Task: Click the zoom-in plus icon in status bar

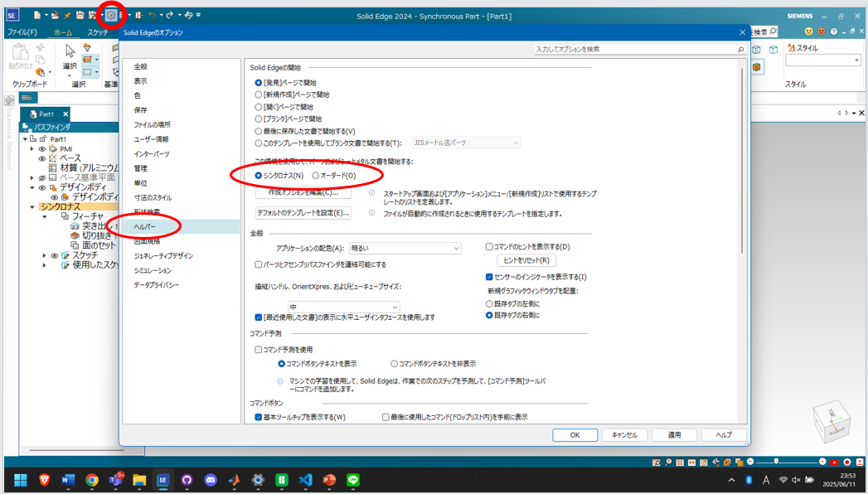Action: [x=822, y=462]
